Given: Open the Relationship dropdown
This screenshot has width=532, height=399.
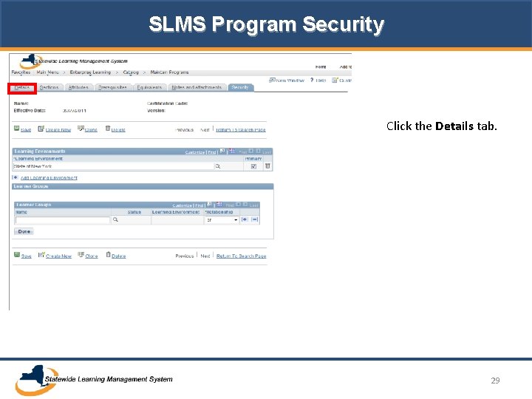Looking at the screenshot, I should point(222,220).
